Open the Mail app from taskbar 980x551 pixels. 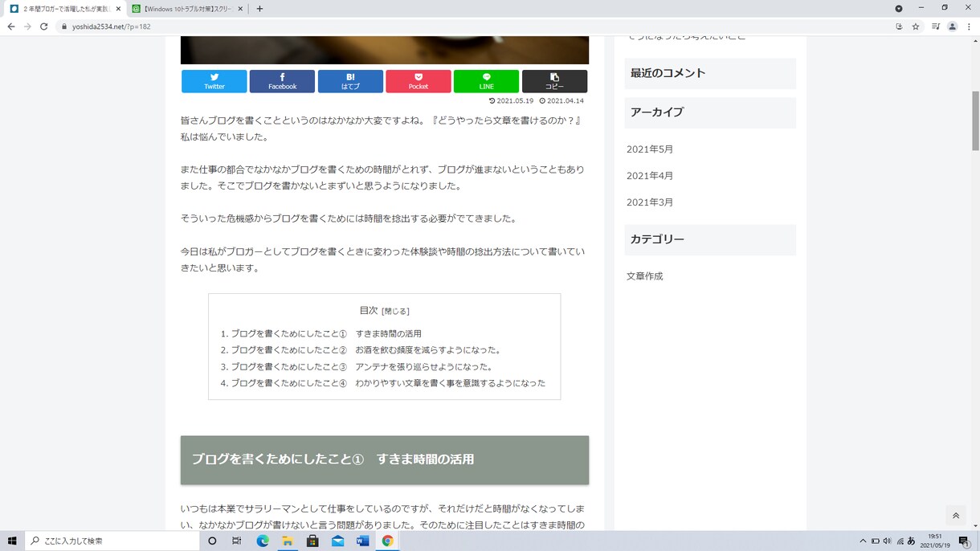click(337, 541)
